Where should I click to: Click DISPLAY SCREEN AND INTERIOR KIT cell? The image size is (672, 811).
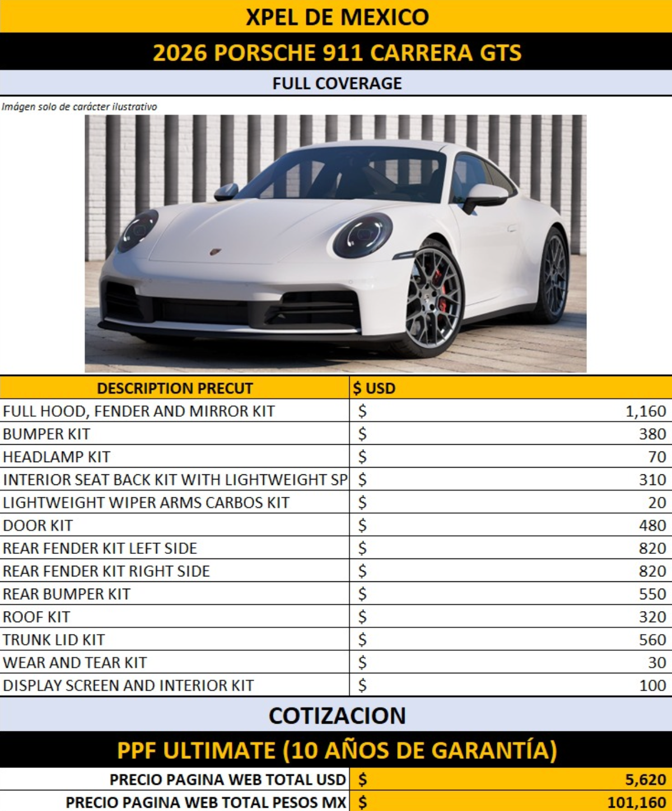point(174,685)
